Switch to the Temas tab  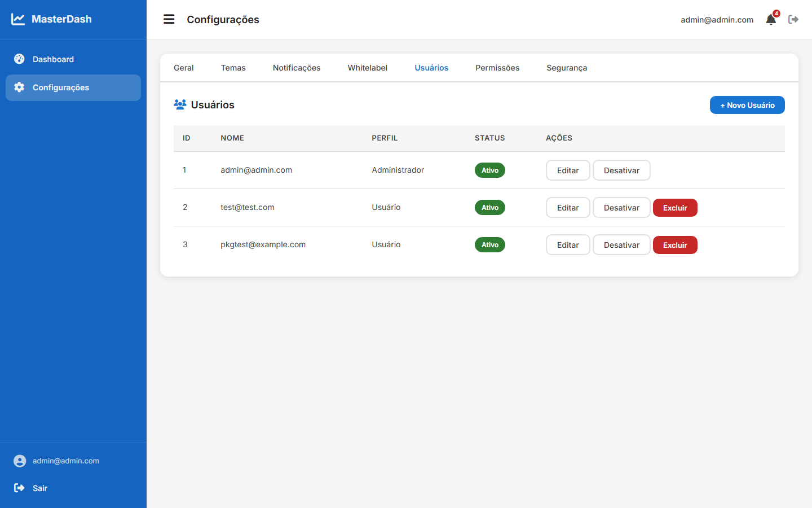point(233,68)
